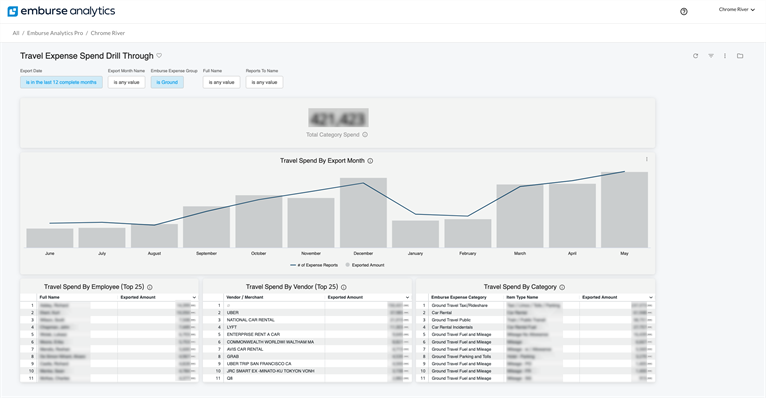Click info icon beside Total Category Spend
Image resolution: width=766 pixels, height=398 pixels.
(365, 135)
